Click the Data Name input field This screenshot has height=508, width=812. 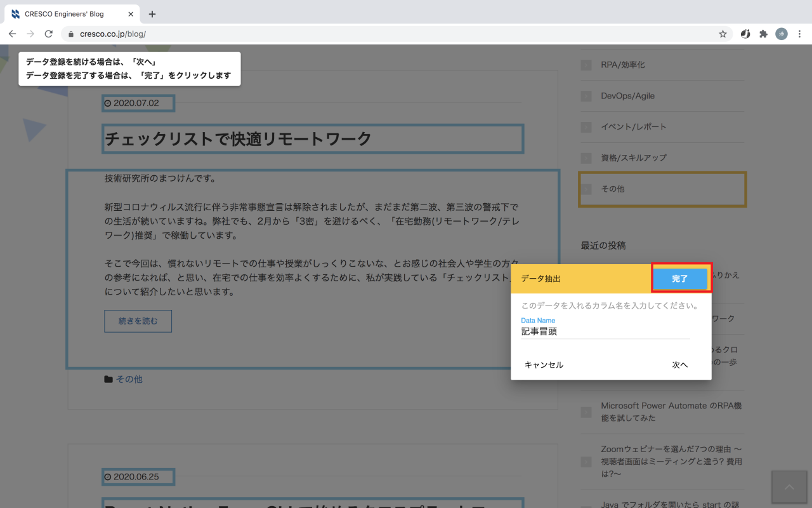pos(605,331)
